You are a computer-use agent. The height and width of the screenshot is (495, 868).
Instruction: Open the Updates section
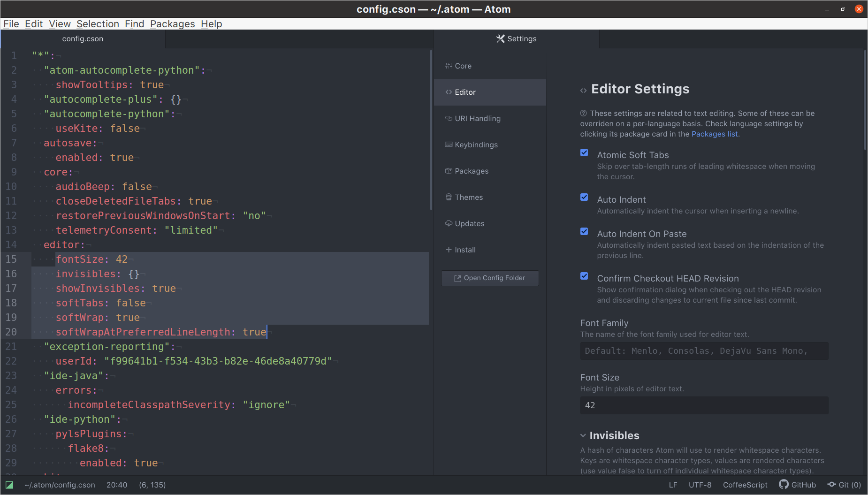click(x=490, y=224)
